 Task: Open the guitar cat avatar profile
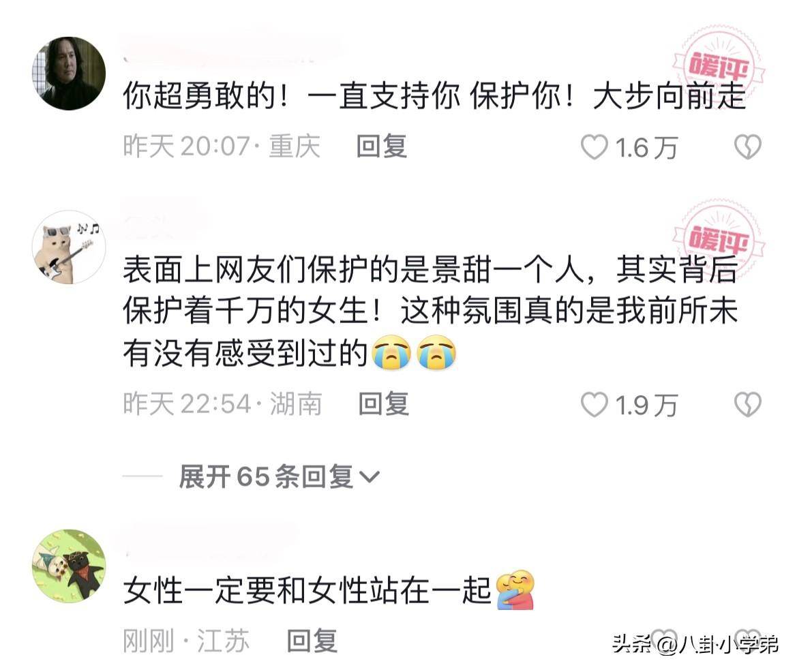tap(69, 247)
